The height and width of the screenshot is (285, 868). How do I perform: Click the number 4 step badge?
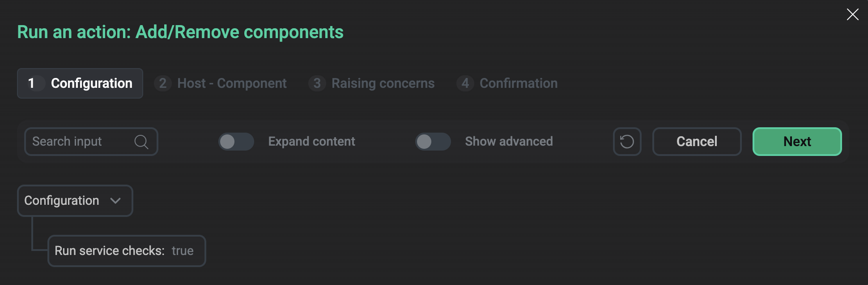(x=465, y=83)
